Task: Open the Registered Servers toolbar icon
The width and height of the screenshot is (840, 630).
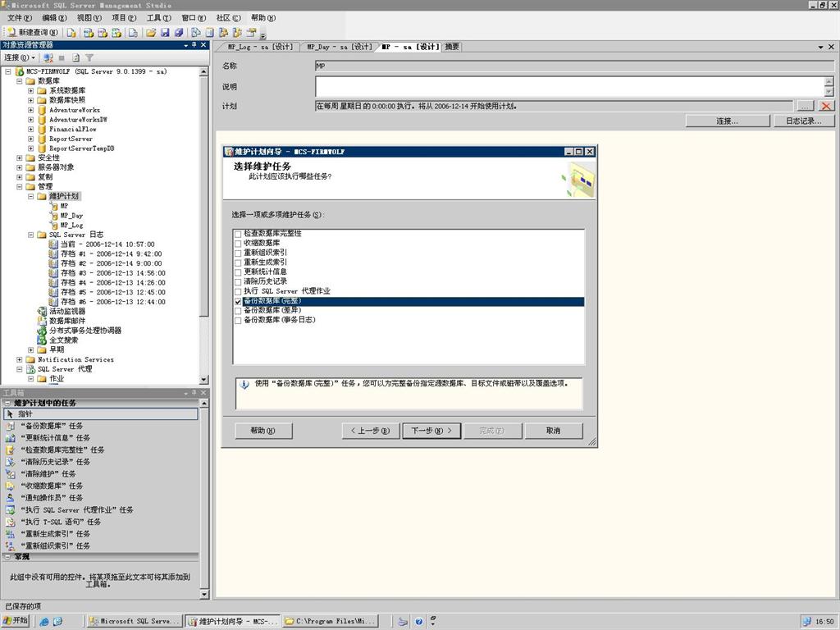Action: coord(195,33)
